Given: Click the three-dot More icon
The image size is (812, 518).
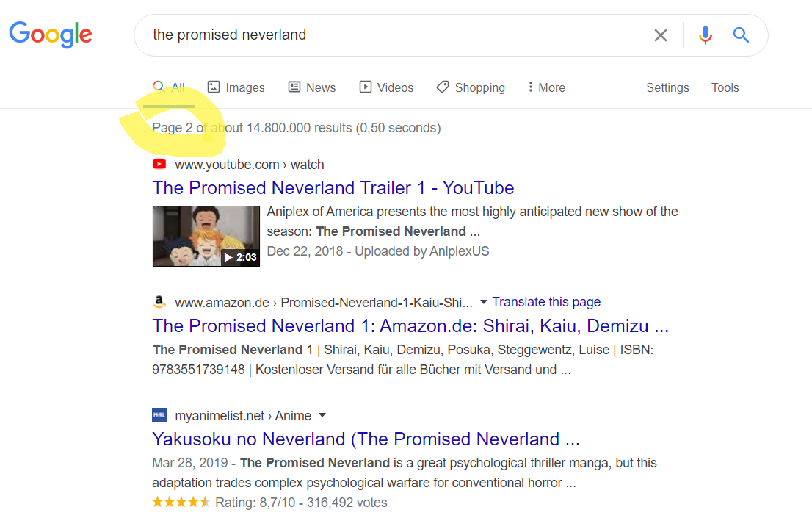Looking at the screenshot, I should tap(530, 87).
